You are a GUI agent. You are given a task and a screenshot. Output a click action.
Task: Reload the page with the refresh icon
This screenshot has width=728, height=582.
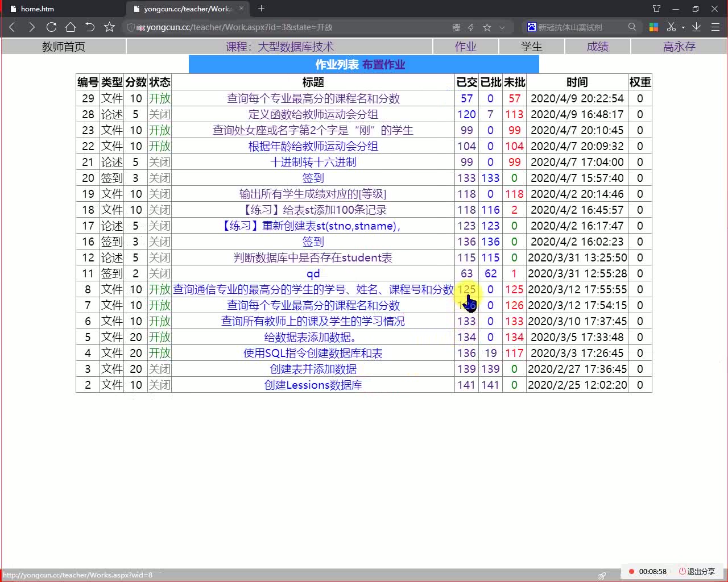pos(51,27)
